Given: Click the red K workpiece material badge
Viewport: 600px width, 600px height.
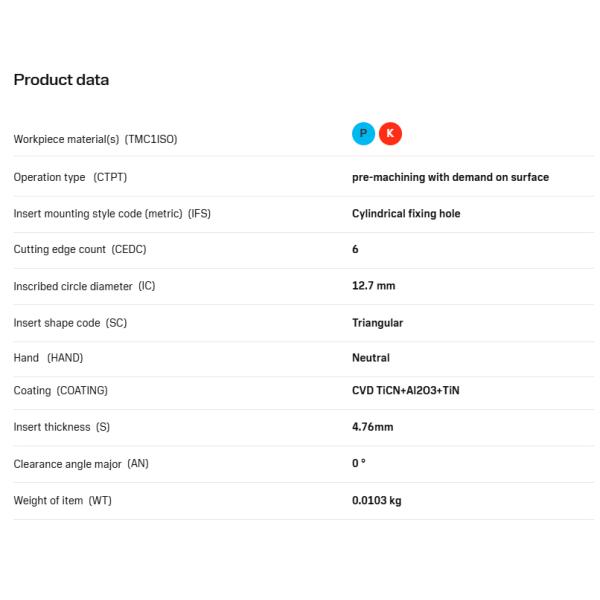Looking at the screenshot, I should pyautogui.click(x=390, y=134).
